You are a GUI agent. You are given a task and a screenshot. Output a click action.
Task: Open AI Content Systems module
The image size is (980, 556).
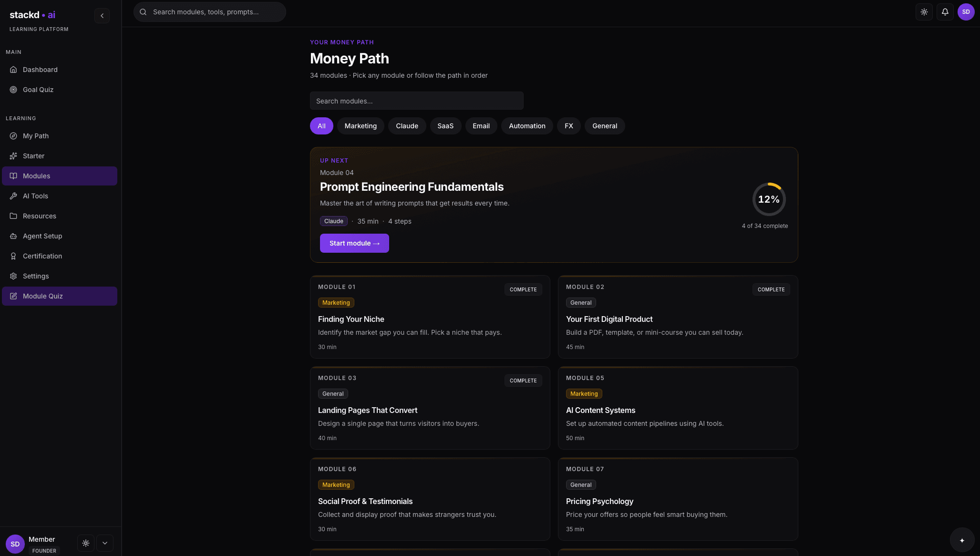point(678,408)
